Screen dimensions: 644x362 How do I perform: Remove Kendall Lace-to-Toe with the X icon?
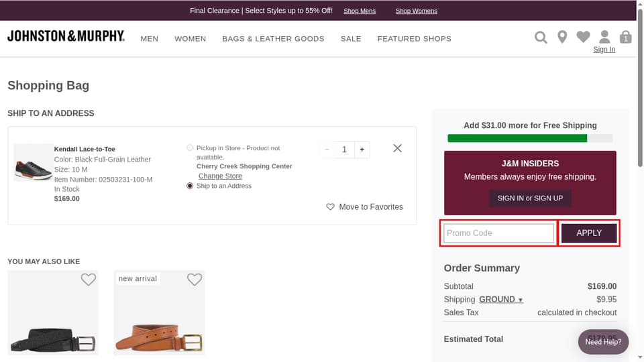click(x=397, y=148)
